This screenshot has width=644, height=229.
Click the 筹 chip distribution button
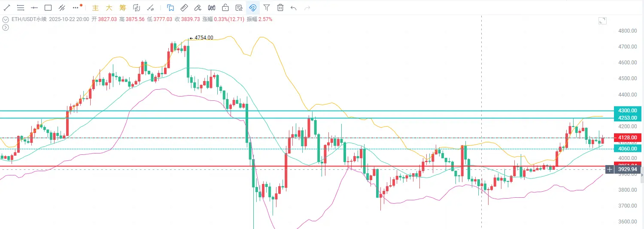[x=123, y=8]
